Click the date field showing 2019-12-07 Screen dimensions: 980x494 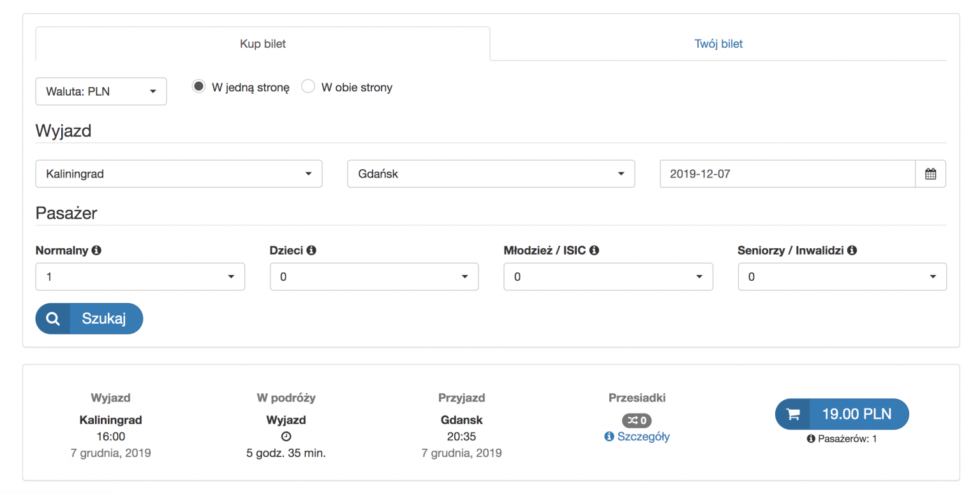click(x=787, y=174)
